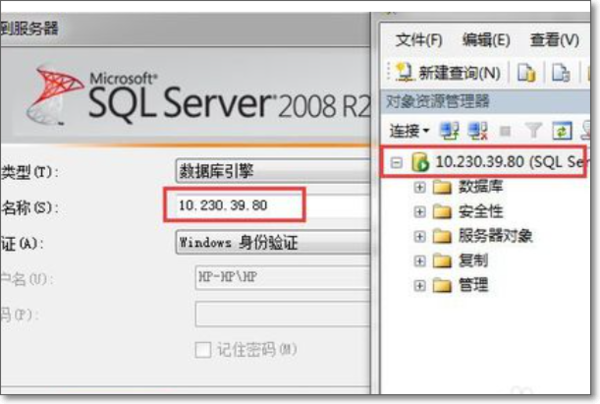The width and height of the screenshot is (600, 404).
Task: Open the server type dropdown showing 数据库引擎
Action: click(273, 170)
